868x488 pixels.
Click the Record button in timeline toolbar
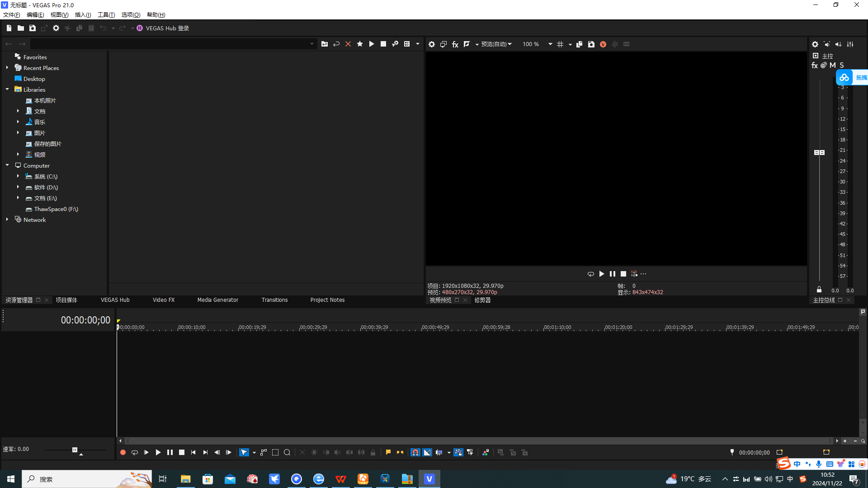(x=123, y=452)
